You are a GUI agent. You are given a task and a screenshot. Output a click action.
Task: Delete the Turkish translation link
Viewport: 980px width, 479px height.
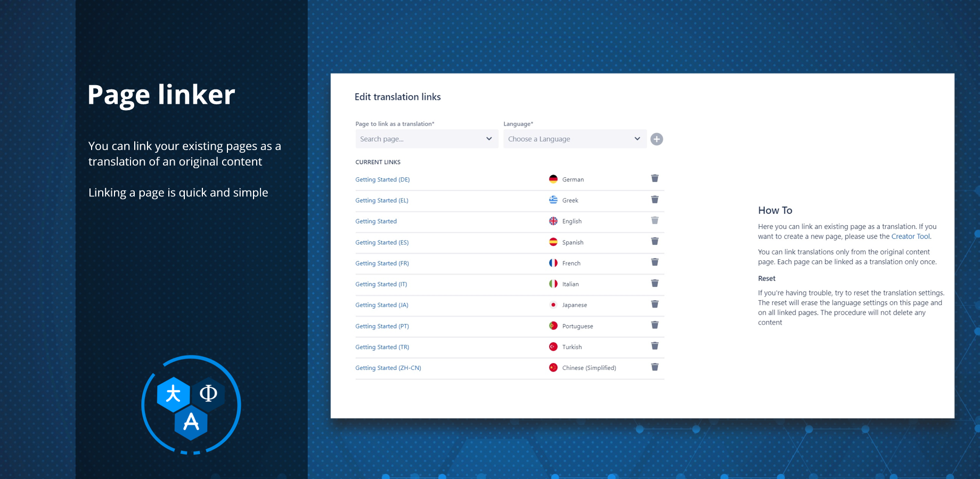click(655, 346)
